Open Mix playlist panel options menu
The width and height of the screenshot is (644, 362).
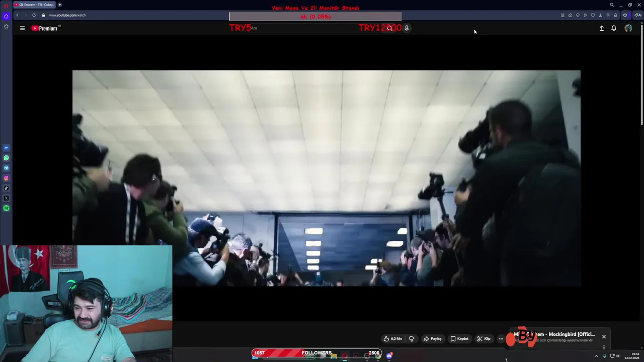coord(604,347)
